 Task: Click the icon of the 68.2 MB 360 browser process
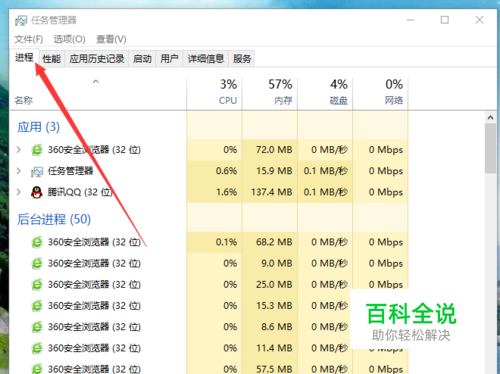pyautogui.click(x=37, y=242)
